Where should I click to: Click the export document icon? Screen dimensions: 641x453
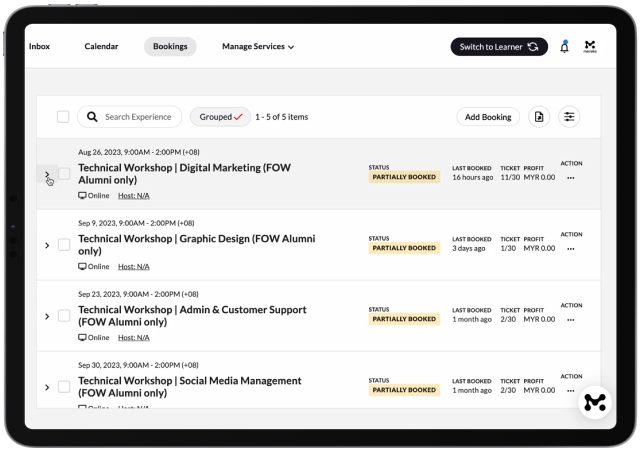(539, 117)
